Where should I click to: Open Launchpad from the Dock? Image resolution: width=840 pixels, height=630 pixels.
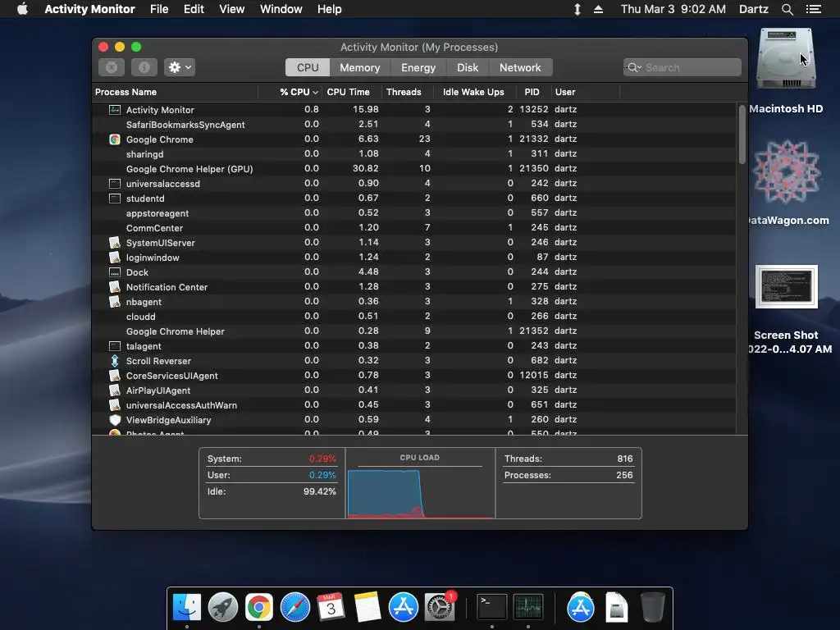pyautogui.click(x=223, y=608)
